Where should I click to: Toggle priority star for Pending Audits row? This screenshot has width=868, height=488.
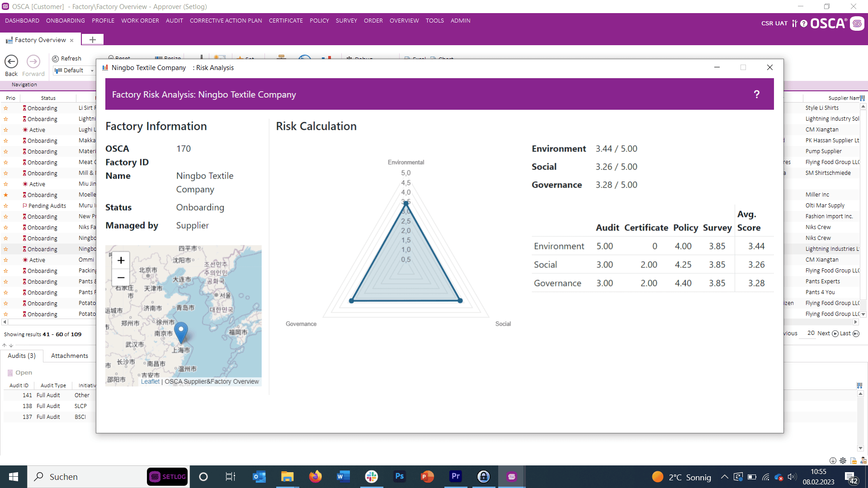tap(6, 206)
